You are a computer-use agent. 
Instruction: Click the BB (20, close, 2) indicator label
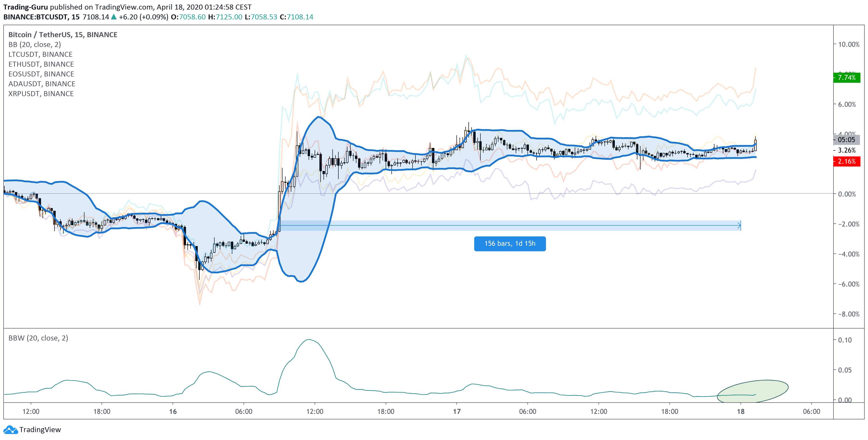click(35, 44)
